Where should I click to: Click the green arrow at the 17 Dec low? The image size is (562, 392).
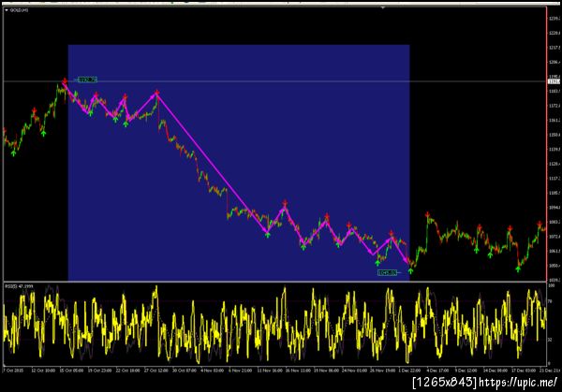[518, 269]
